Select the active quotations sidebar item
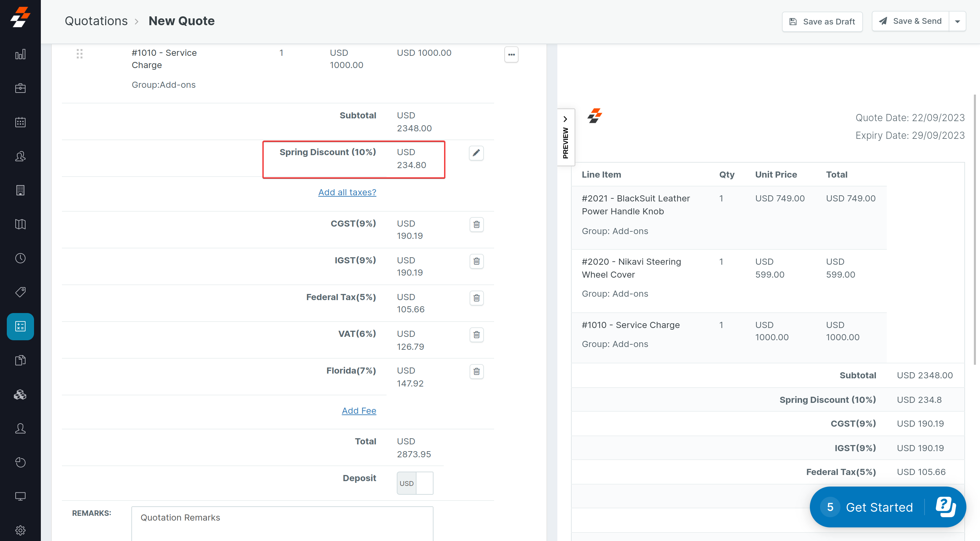Image resolution: width=980 pixels, height=541 pixels. click(20, 326)
